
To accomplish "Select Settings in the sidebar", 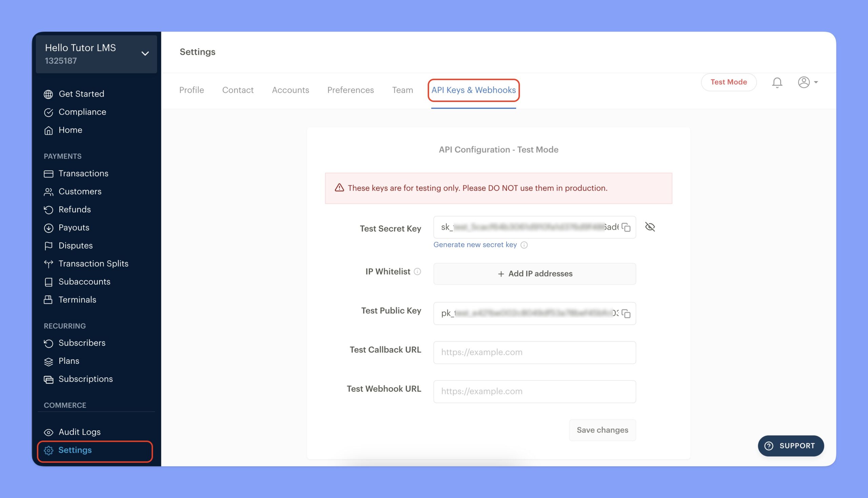I will coord(75,450).
